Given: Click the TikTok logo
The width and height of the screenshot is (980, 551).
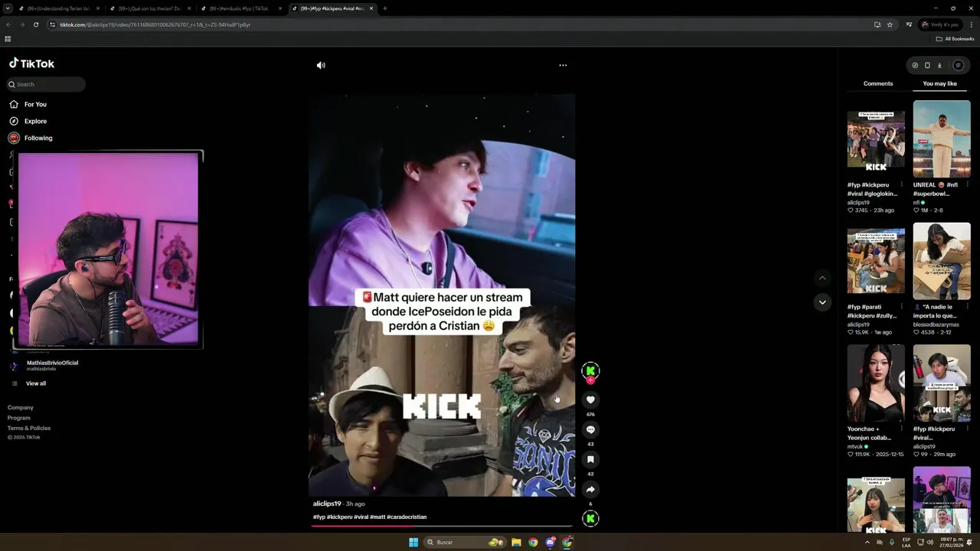Looking at the screenshot, I should click(31, 64).
